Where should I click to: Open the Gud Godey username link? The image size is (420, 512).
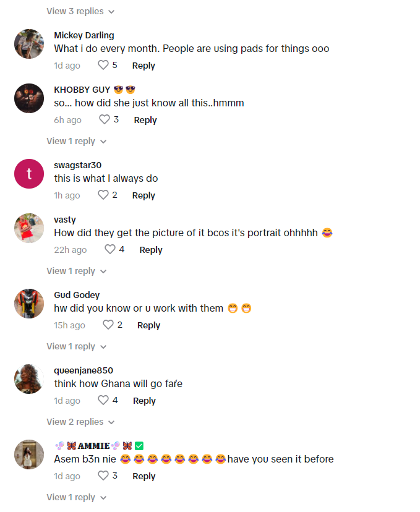click(x=77, y=295)
